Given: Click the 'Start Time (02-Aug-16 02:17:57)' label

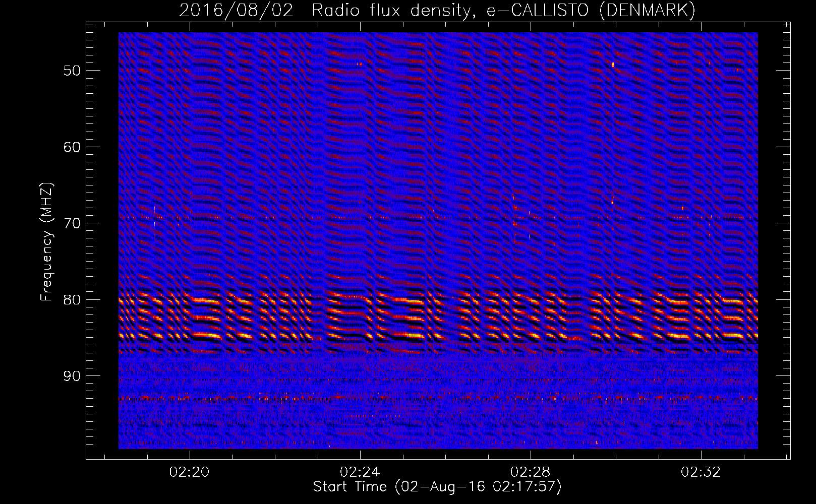Looking at the screenshot, I should 437,487.
